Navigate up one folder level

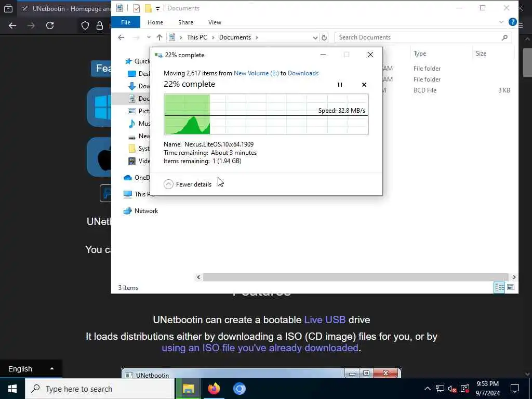pos(159,37)
